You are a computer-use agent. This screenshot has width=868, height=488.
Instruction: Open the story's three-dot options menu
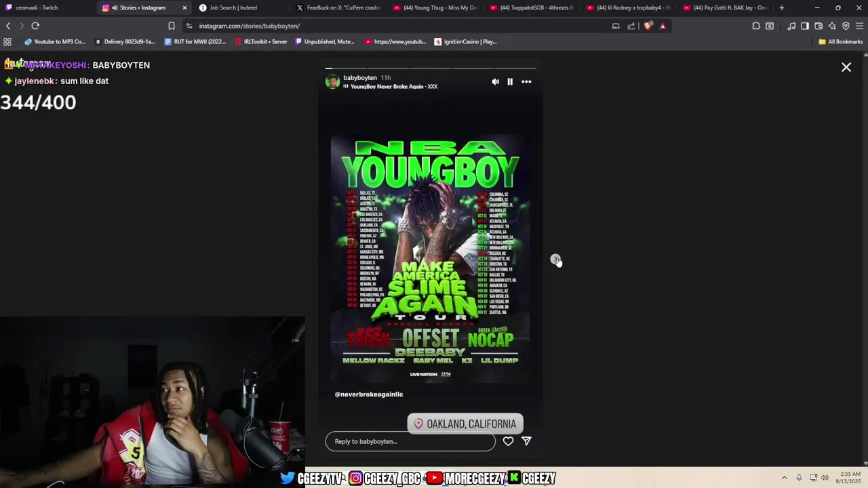pos(526,81)
